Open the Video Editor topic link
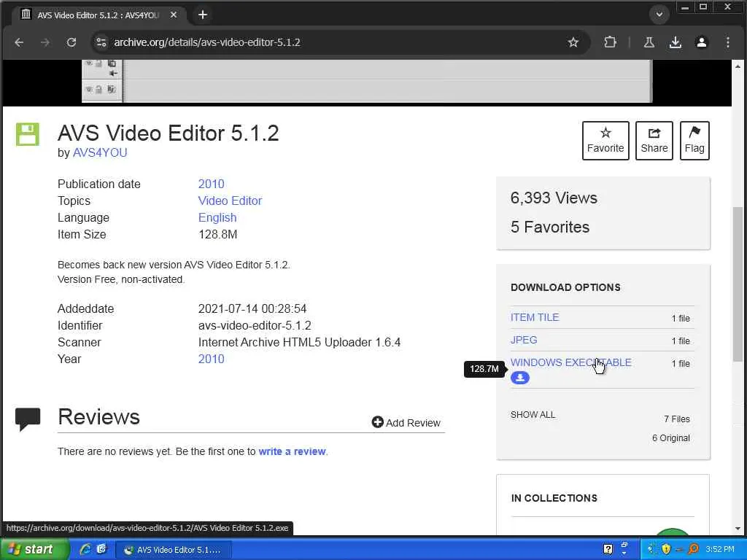This screenshot has width=747, height=560. pyautogui.click(x=230, y=201)
